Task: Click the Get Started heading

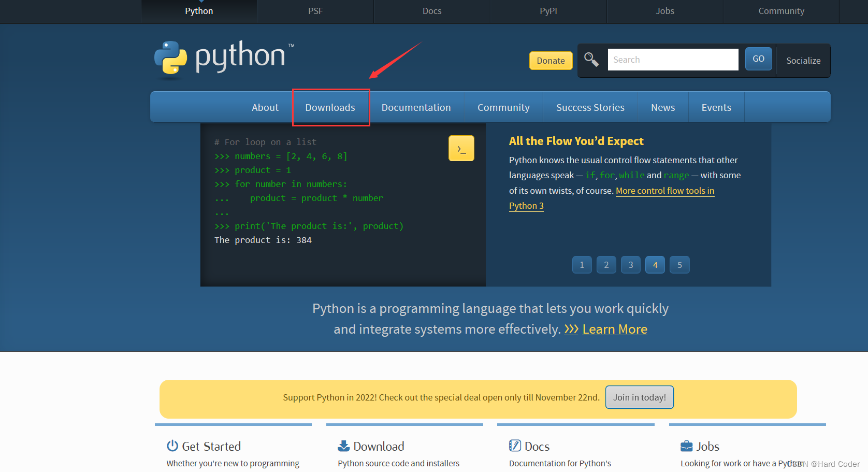Action: pos(211,446)
